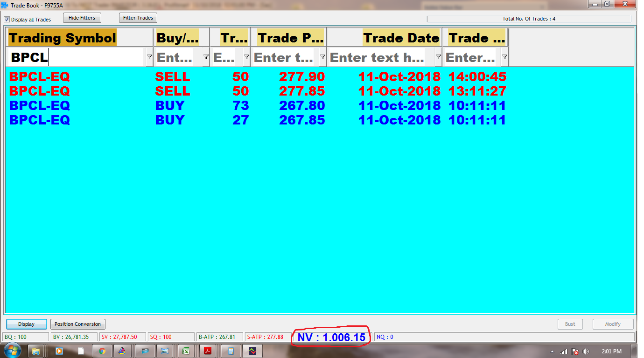Focus the Trade Time filter text field
This screenshot has width=644, height=358.
click(472, 57)
